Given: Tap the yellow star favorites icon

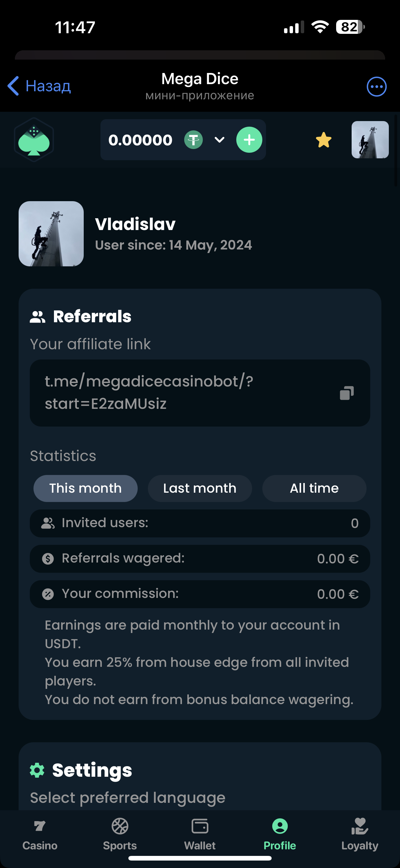Looking at the screenshot, I should 324,140.
